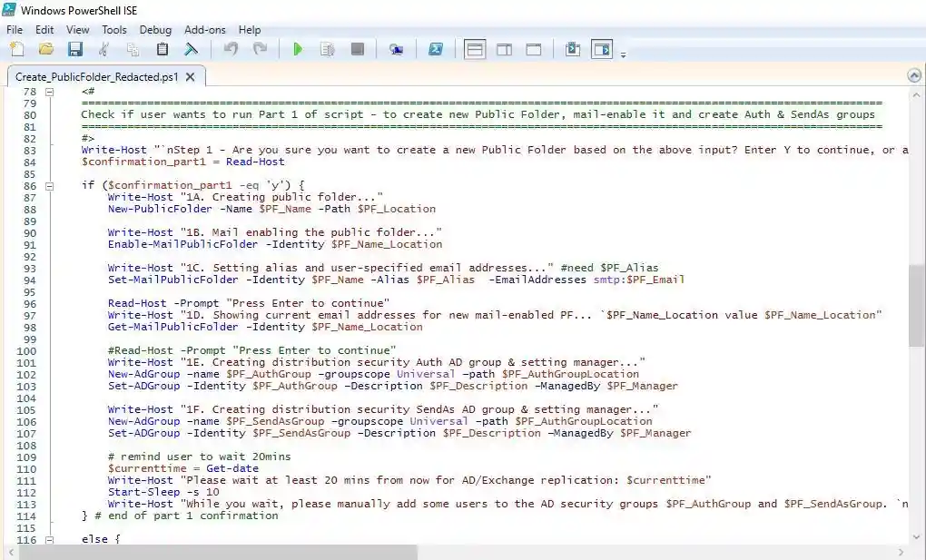
Task: Redo the last edit
Action: coord(260,49)
